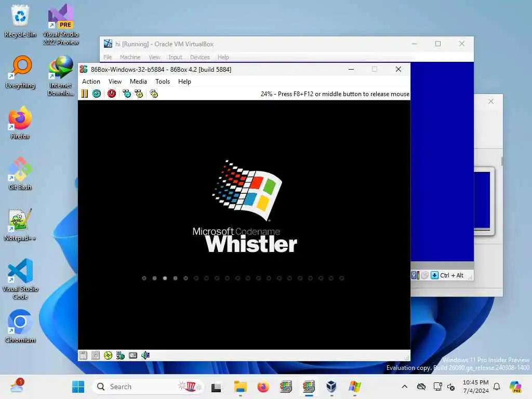The image size is (532, 399).
Task: Open notifications bell icon
Action: pos(497,387)
